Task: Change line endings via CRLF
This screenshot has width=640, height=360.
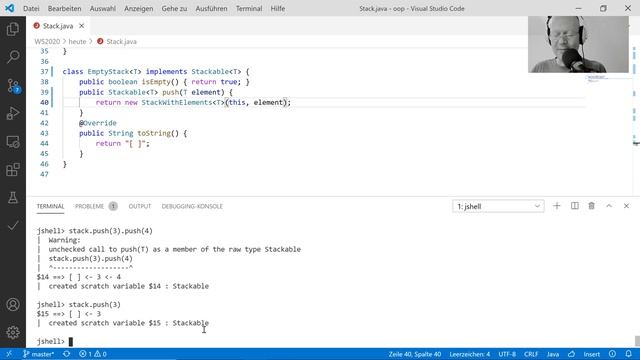Action: pos(531,354)
